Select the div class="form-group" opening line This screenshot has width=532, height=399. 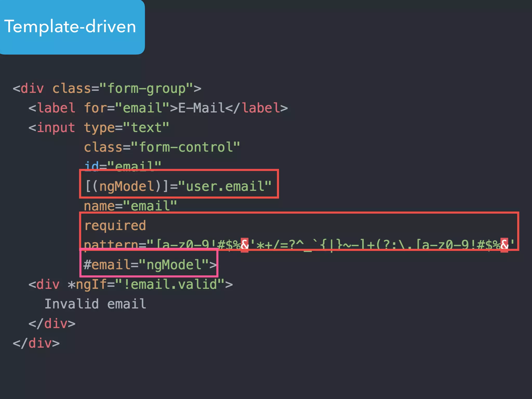click(x=107, y=88)
